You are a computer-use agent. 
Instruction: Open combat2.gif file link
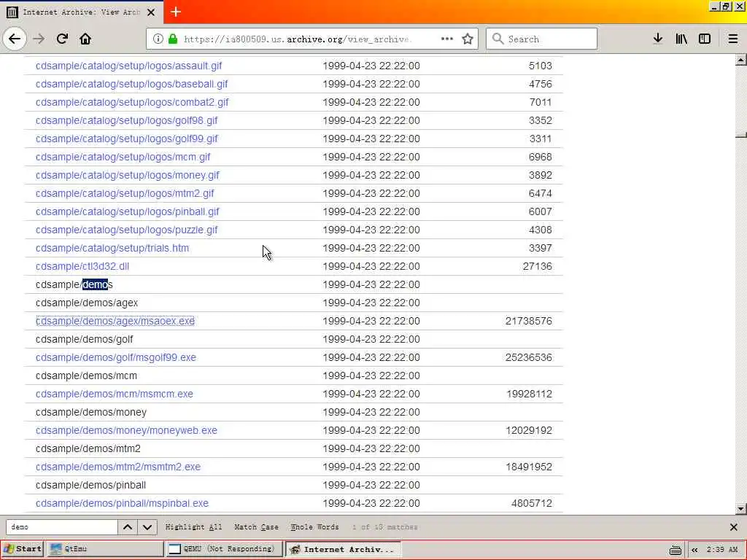click(132, 102)
